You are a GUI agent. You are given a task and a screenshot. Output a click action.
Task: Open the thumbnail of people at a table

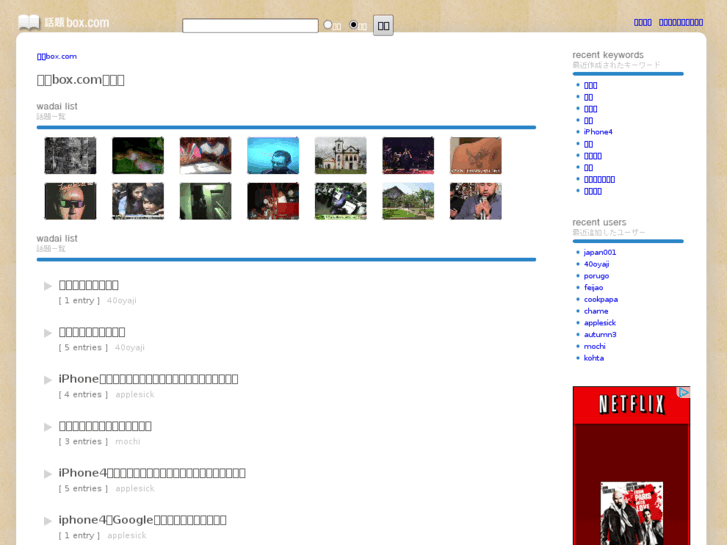(x=205, y=155)
